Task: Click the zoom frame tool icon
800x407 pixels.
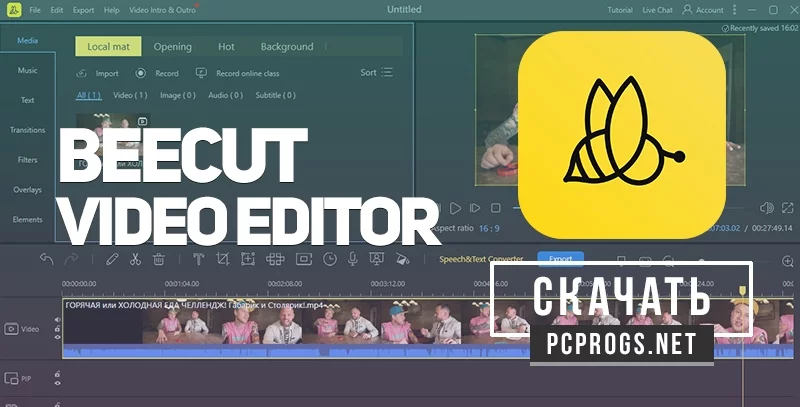Action: click(248, 259)
